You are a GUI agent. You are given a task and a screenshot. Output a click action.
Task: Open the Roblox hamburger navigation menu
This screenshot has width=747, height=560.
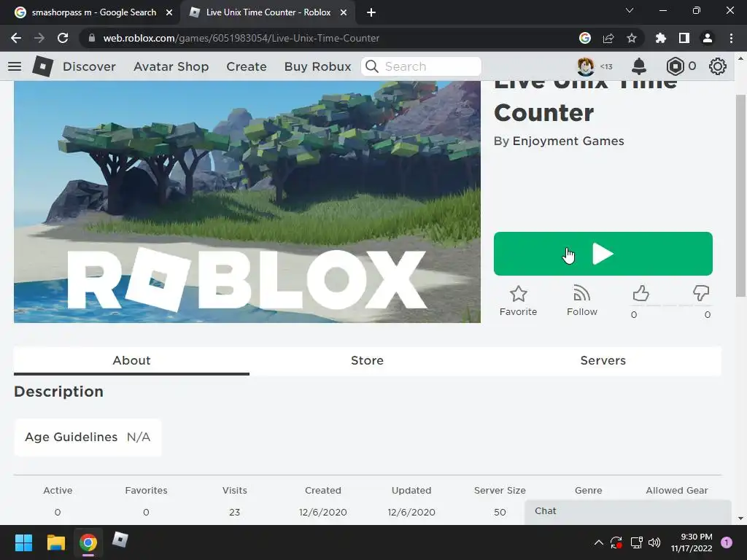[x=15, y=66]
